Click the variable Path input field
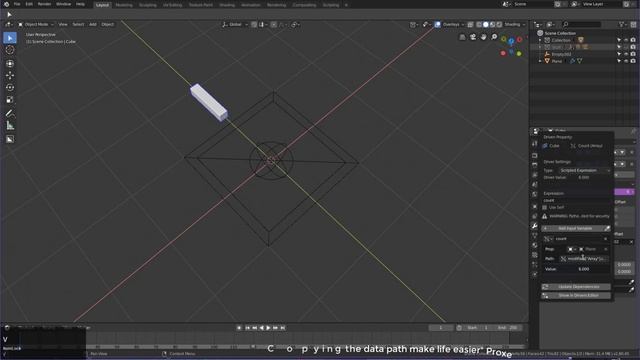Viewport: 640px width, 360px height. pos(584,259)
